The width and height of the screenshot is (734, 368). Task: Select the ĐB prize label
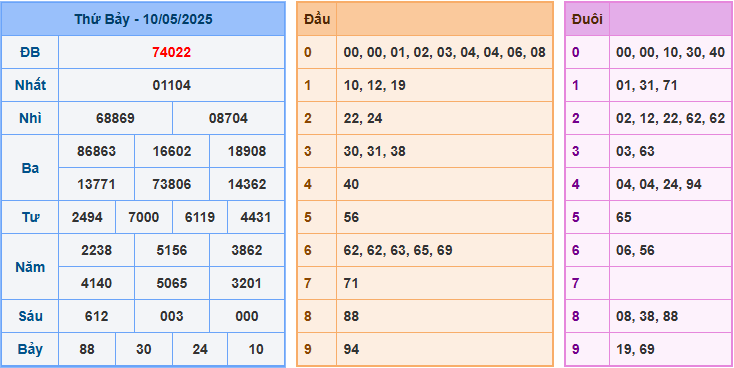click(30, 52)
